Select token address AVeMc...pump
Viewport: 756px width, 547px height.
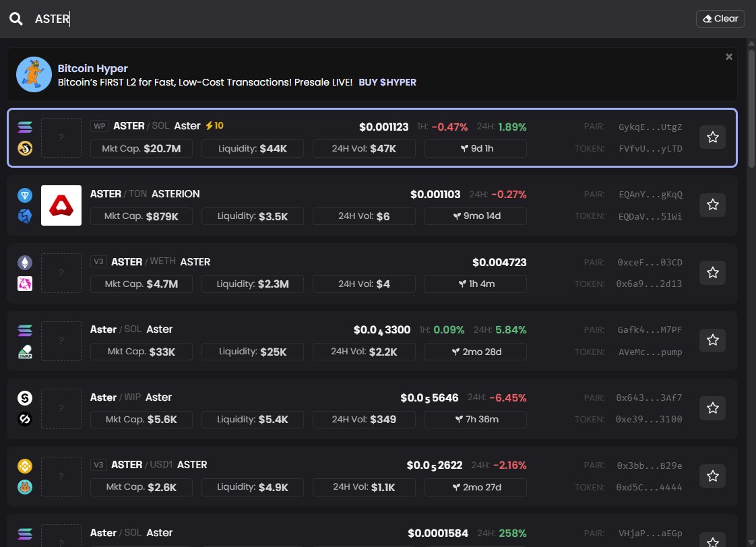point(650,352)
